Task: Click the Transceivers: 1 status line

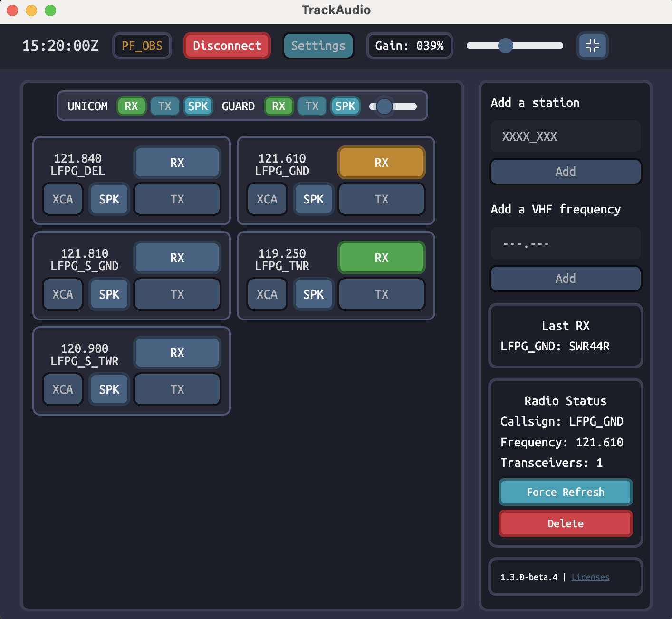Action: pos(551,463)
